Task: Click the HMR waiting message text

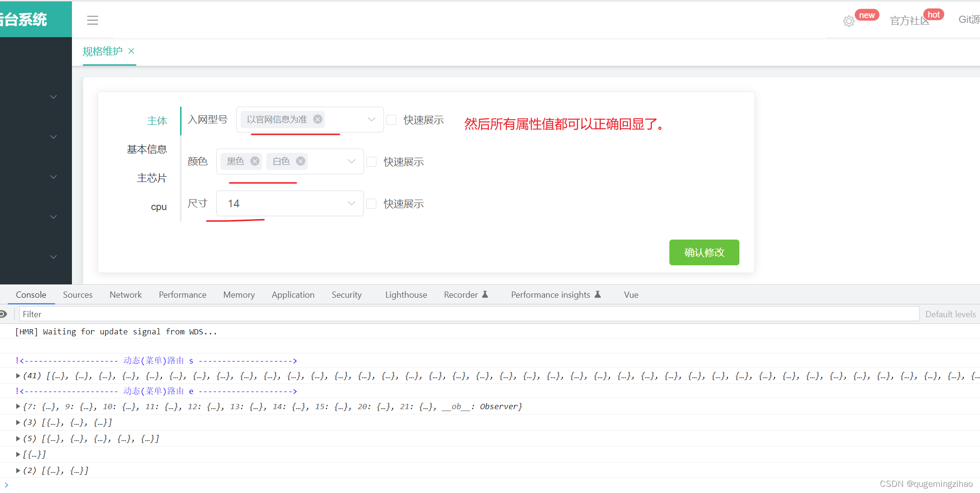Action: (x=116, y=332)
